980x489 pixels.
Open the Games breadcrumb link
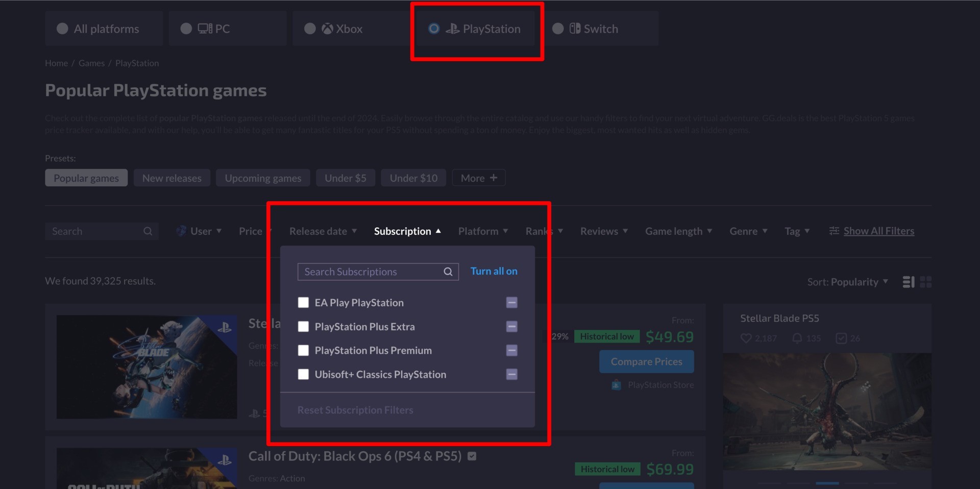click(x=91, y=63)
